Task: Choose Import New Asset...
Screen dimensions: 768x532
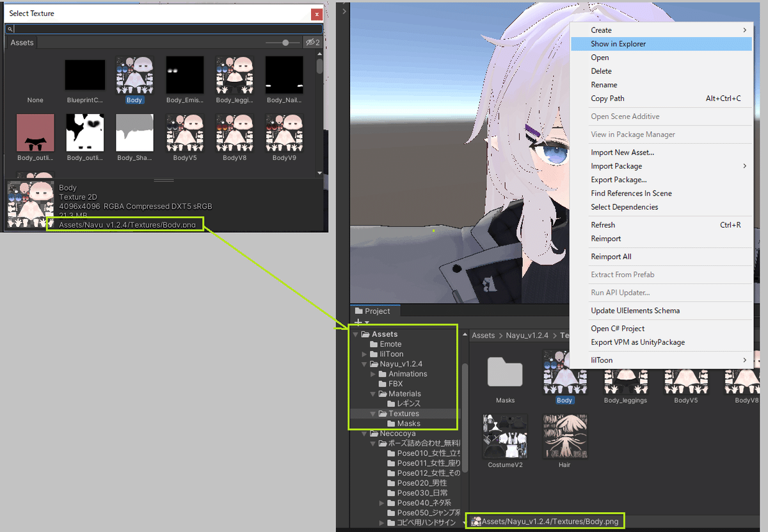Action: pyautogui.click(x=661, y=152)
